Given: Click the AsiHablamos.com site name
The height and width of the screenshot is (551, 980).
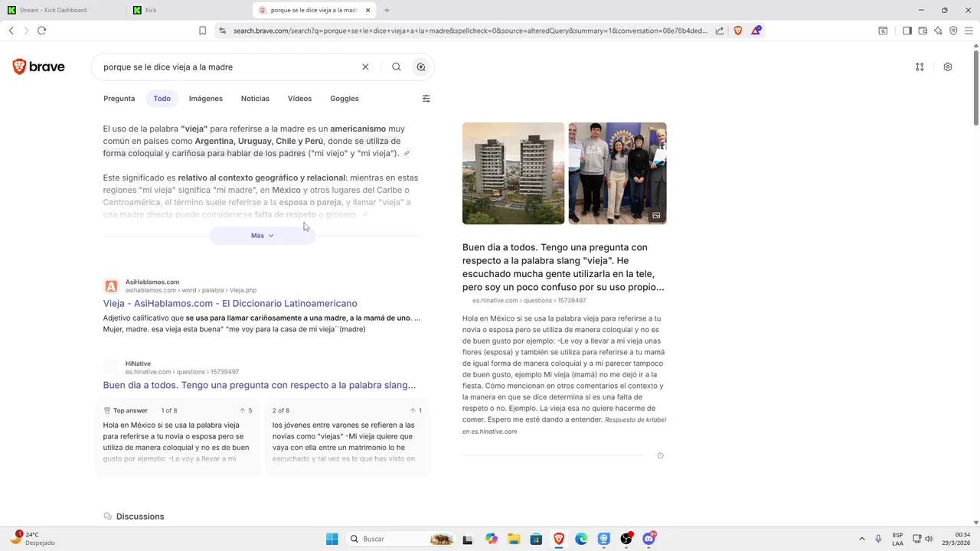Looking at the screenshot, I should pos(152,282).
